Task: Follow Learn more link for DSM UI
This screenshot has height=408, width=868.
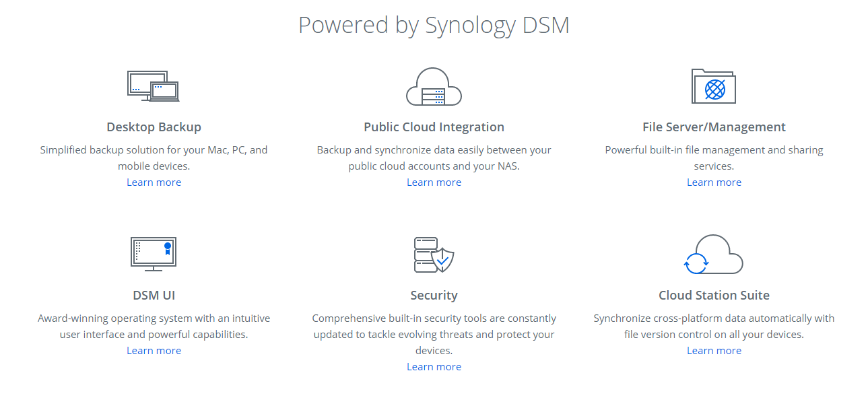Action: 154,351
